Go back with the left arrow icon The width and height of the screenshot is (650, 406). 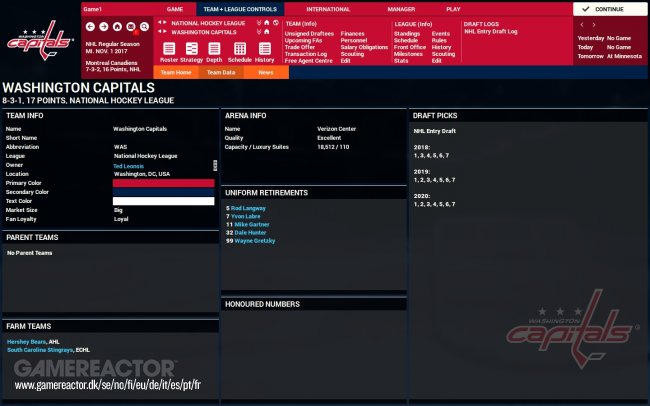(90, 27)
